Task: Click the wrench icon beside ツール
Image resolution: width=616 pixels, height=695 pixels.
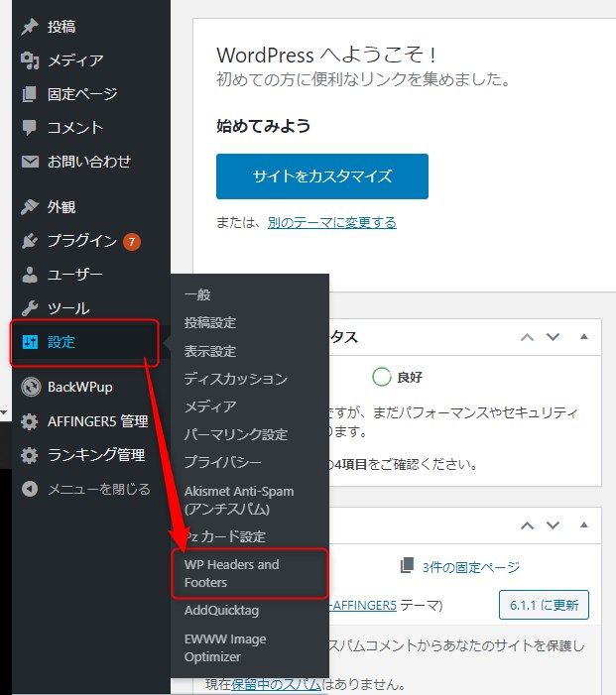Action: (30, 308)
